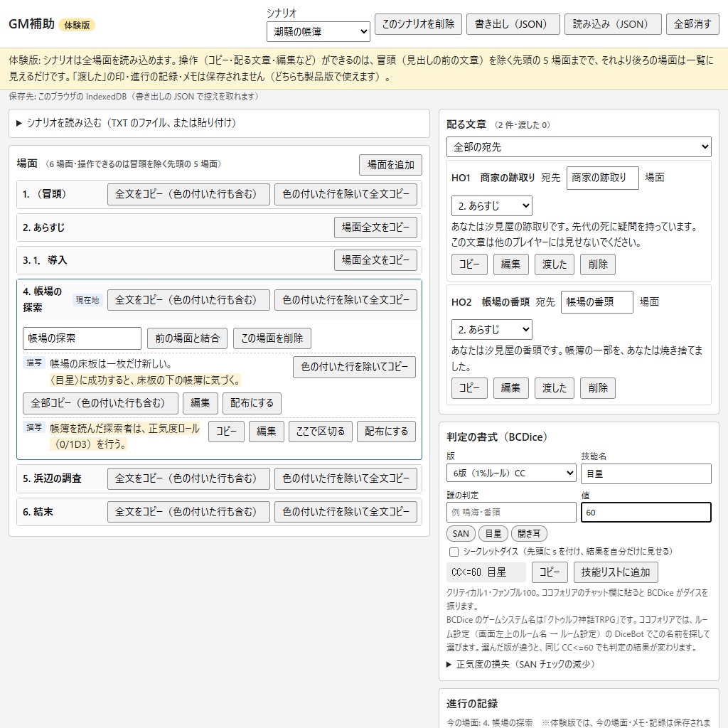Image resolution: width=728 pixels, height=728 pixels.
Task: Mark HO2 handout as 渡した
Action: pyautogui.click(x=555, y=388)
